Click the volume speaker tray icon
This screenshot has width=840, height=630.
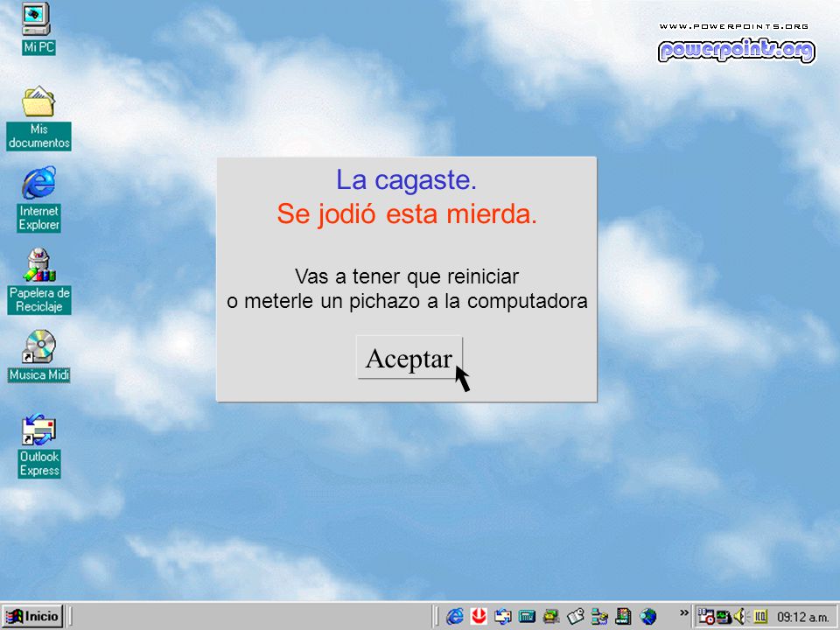click(740, 617)
